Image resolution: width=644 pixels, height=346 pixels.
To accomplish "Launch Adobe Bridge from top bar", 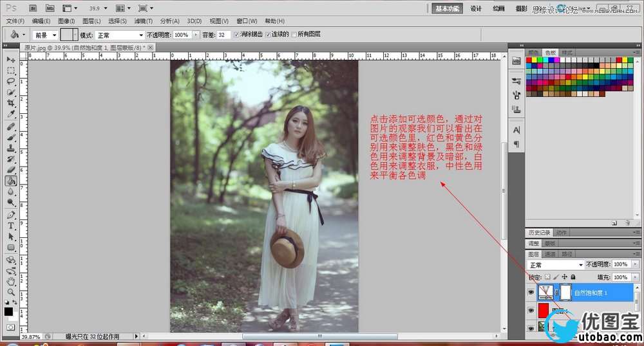I will tap(33, 8).
